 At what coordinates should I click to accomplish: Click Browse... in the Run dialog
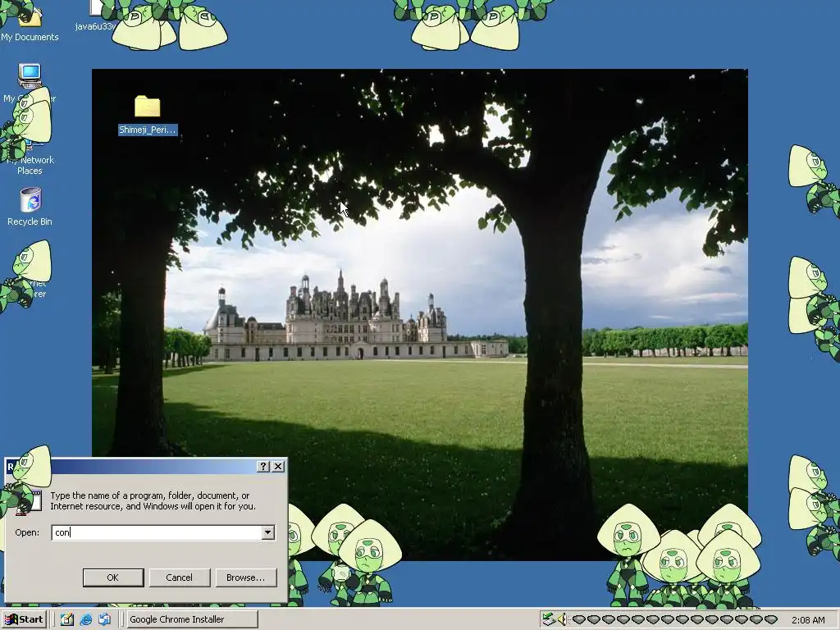point(246,577)
